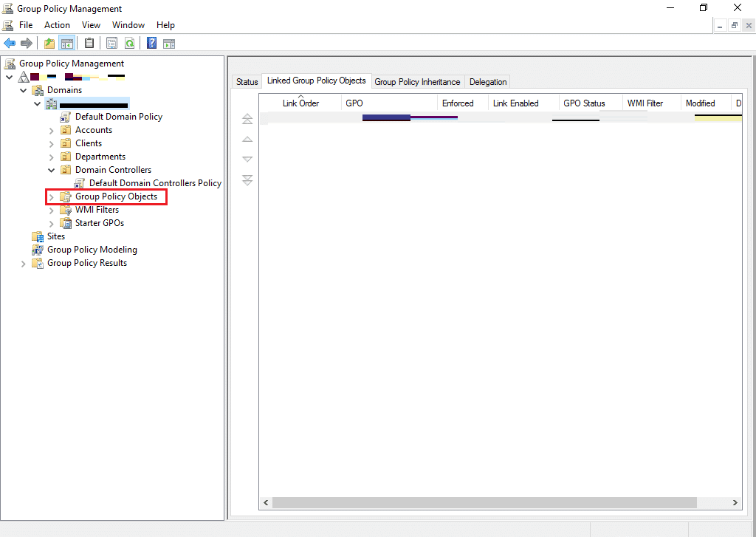Screen dimensions: 756x537
Task: Click the Back arrow toolbar icon
Action: tap(10, 44)
